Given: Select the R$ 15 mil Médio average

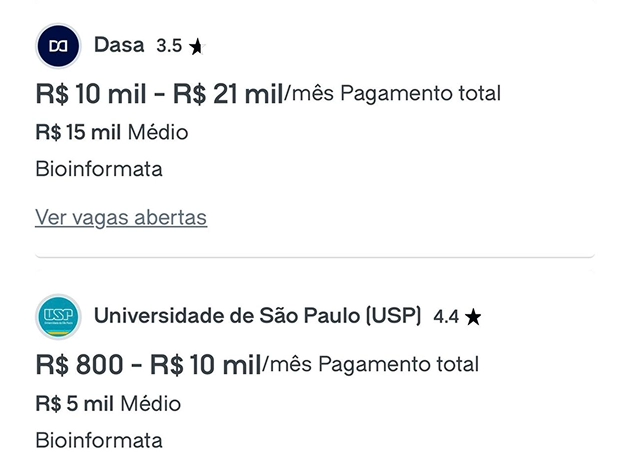Looking at the screenshot, I should click(x=111, y=133).
